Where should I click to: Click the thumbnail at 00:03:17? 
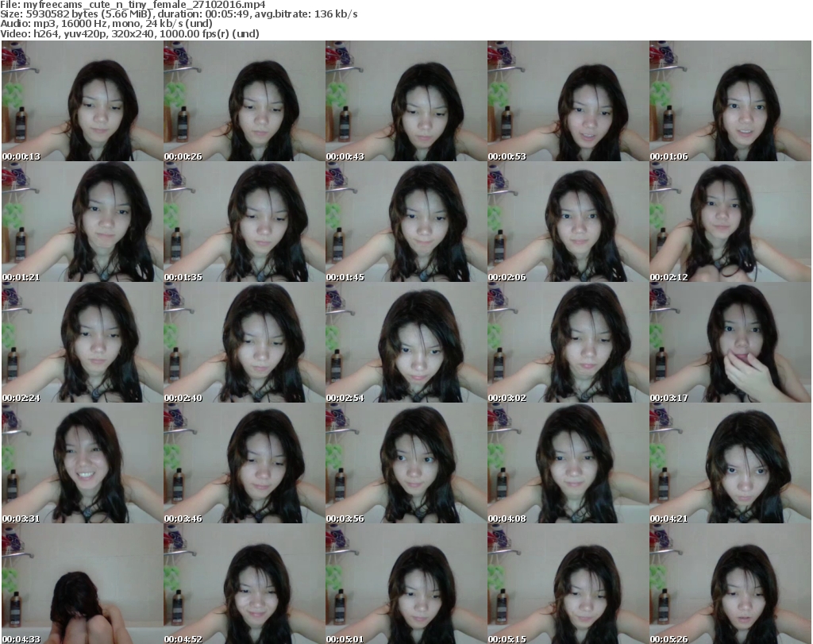pyautogui.click(x=730, y=343)
